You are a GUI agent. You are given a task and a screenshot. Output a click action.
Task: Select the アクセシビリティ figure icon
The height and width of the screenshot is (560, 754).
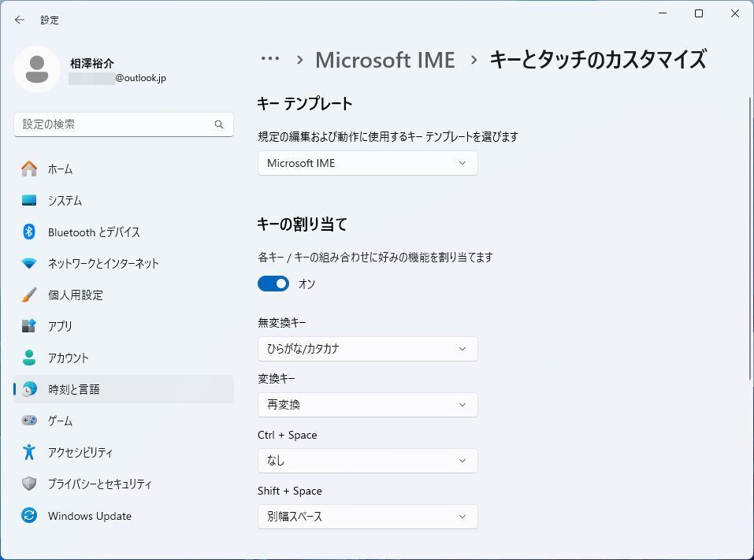click(x=29, y=452)
